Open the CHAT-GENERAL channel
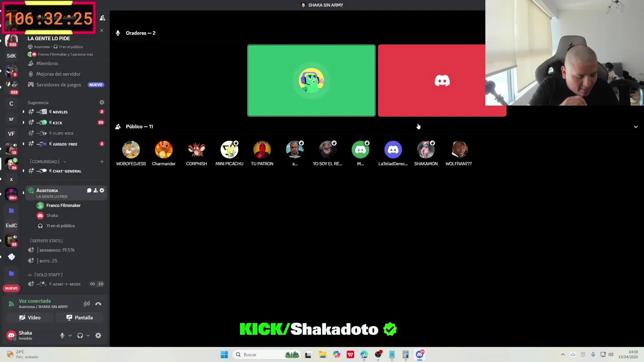Image resolution: width=644 pixels, height=362 pixels. 65,171
